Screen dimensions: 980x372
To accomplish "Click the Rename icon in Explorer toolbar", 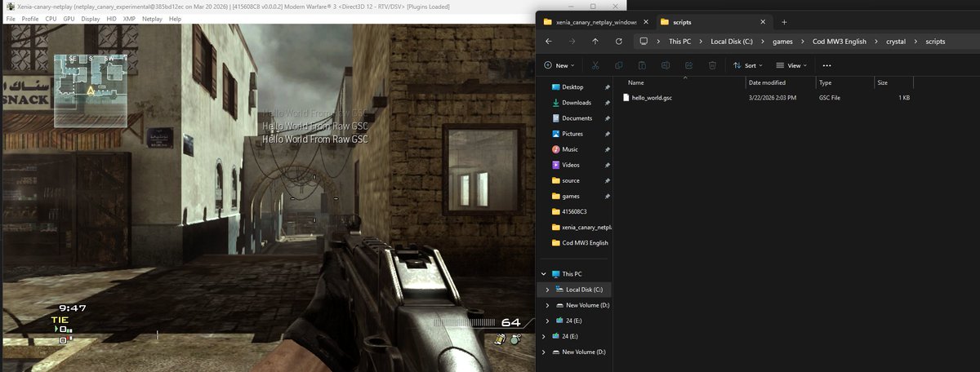I will tap(666, 65).
